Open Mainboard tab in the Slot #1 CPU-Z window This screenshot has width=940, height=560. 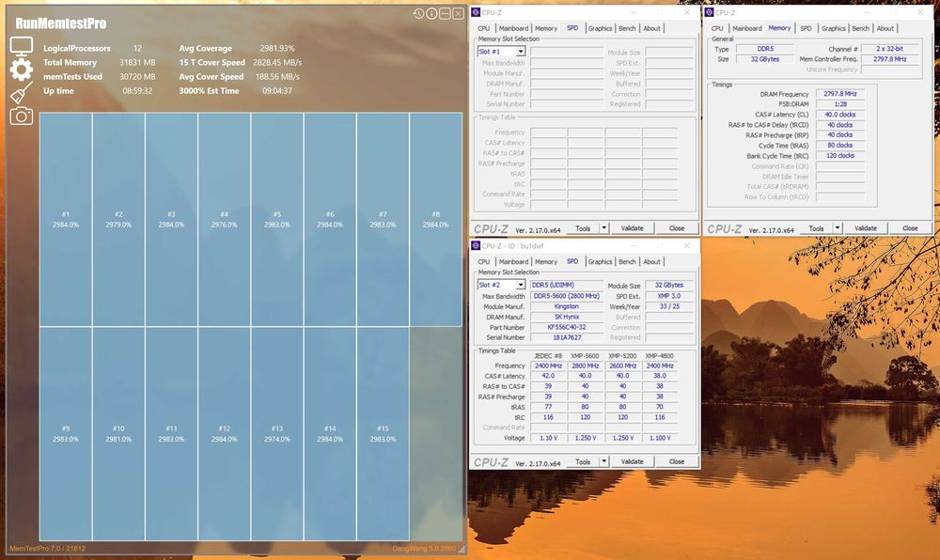click(514, 28)
